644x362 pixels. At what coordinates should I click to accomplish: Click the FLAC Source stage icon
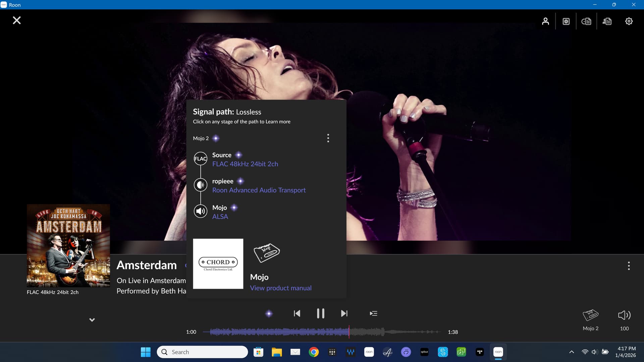pos(201,159)
